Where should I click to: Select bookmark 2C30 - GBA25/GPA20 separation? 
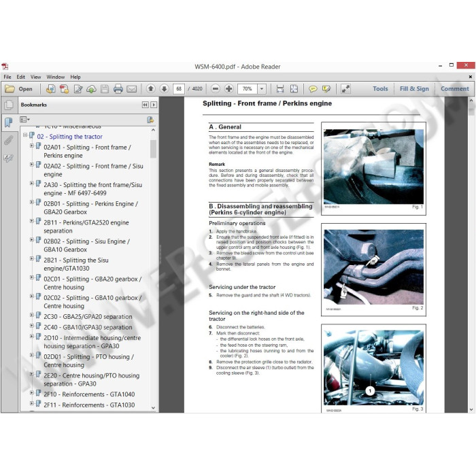tap(88, 317)
